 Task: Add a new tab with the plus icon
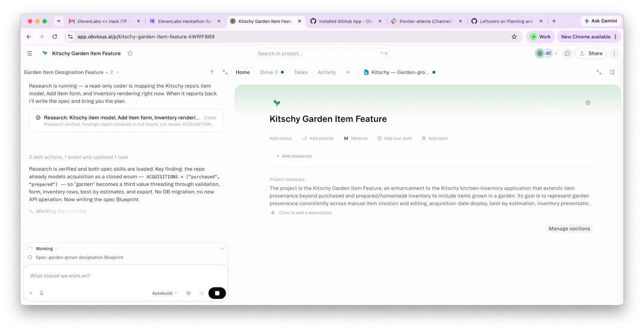point(348,72)
